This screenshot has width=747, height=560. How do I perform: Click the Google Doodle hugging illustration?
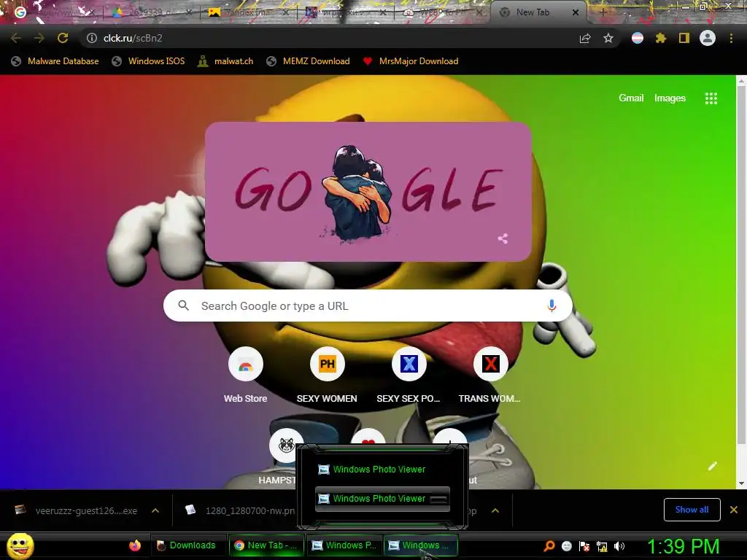click(x=368, y=192)
